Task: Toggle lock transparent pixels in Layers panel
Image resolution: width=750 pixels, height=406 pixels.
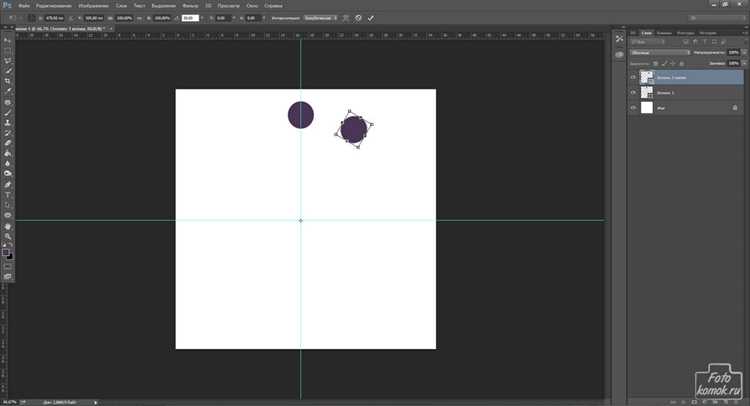Action: click(656, 63)
